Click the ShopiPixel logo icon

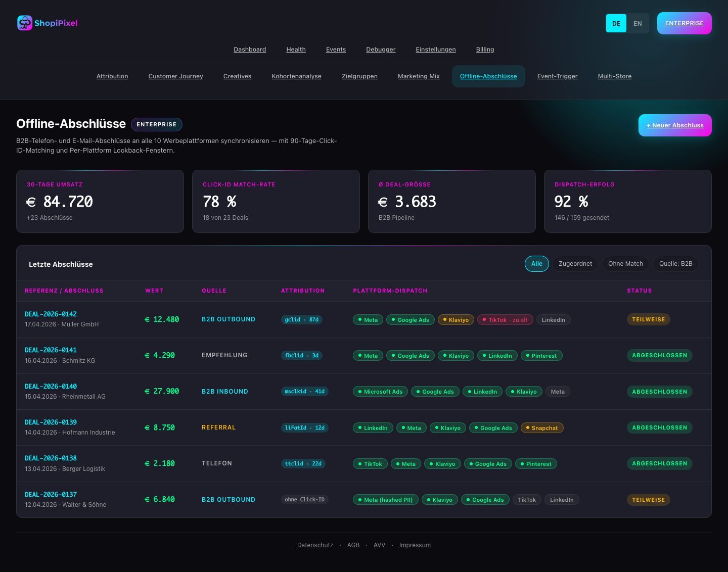(25, 23)
